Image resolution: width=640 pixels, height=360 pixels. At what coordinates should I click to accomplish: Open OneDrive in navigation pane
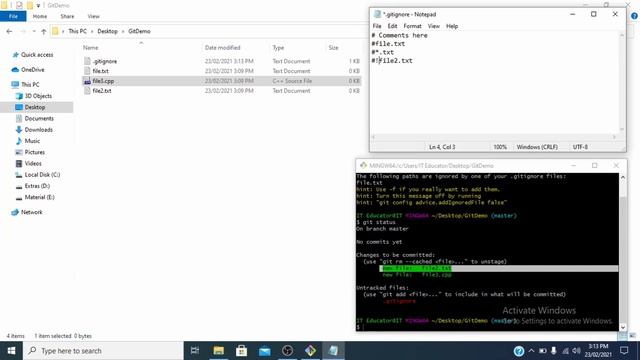coord(32,70)
